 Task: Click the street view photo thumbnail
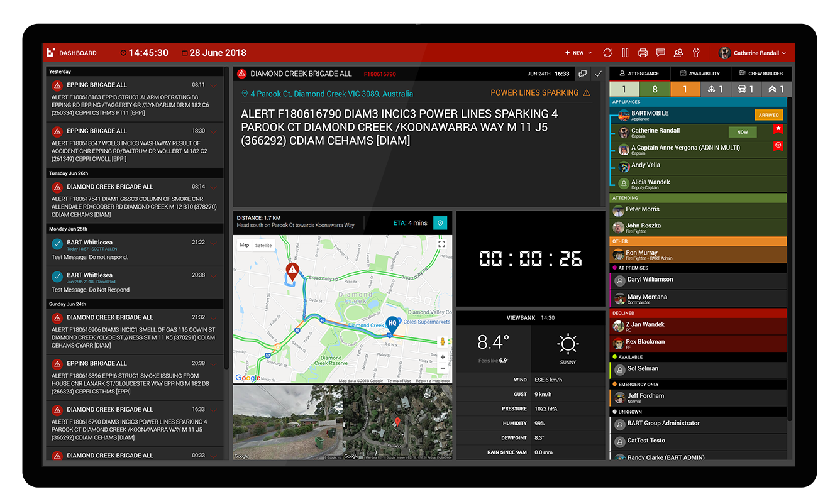click(287, 422)
